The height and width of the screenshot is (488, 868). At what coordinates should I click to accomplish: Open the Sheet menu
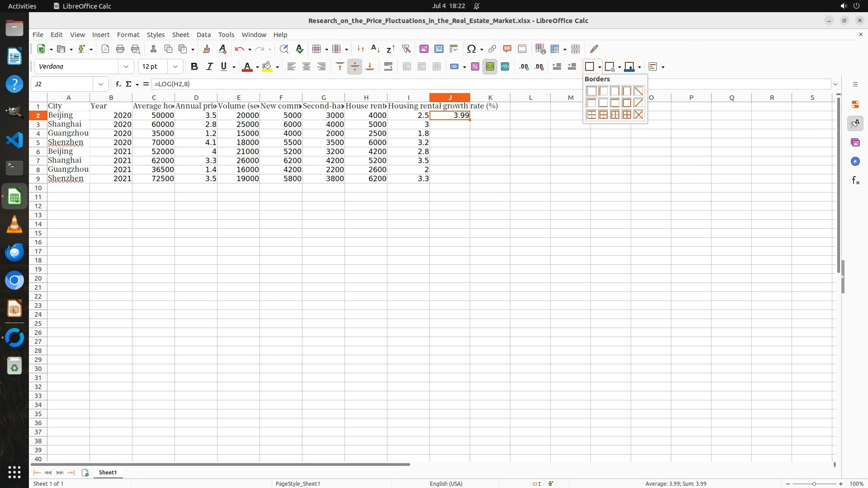tap(180, 35)
